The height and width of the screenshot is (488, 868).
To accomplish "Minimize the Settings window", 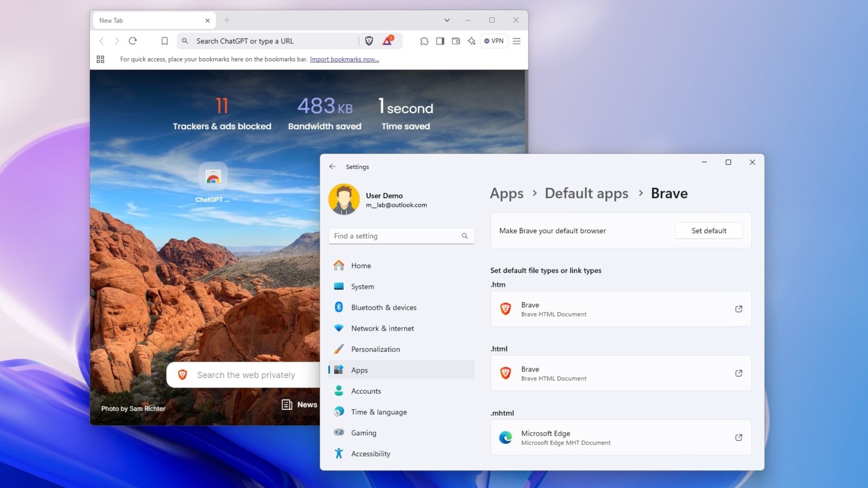I will (704, 162).
